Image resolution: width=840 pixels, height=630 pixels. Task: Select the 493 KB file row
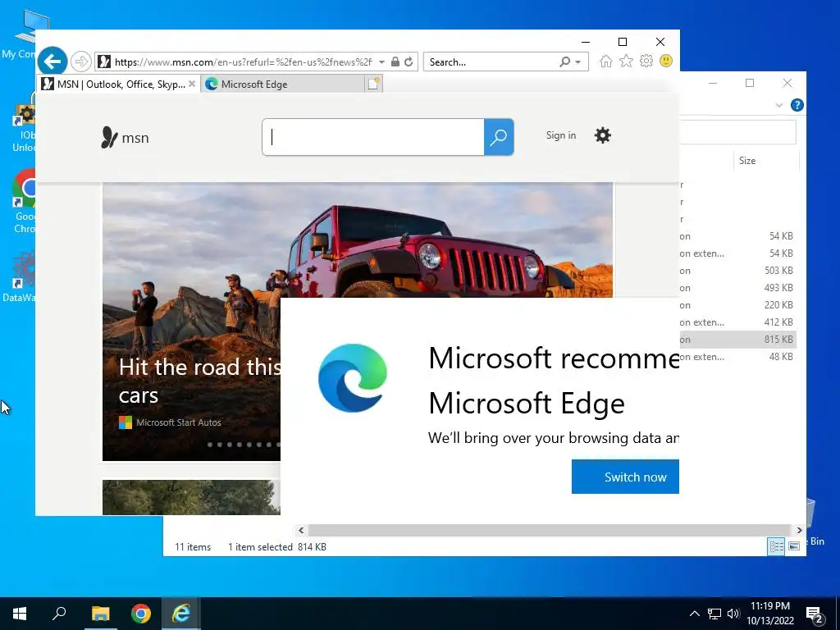click(737, 288)
